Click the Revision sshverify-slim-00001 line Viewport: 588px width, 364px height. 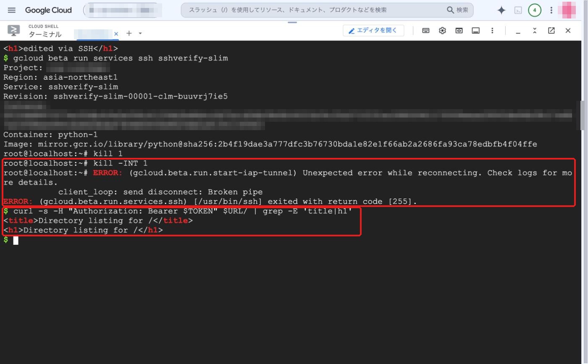coord(115,97)
